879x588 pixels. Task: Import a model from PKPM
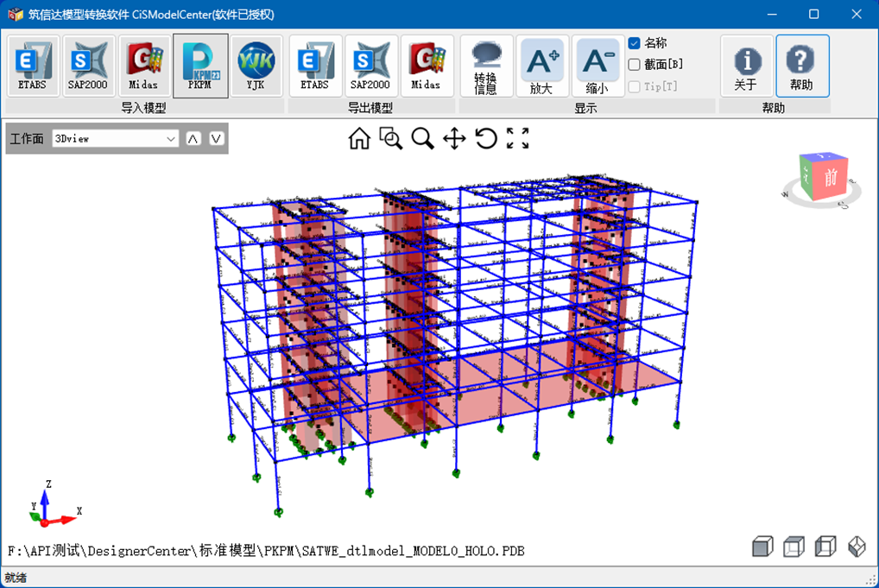pyautogui.click(x=200, y=66)
